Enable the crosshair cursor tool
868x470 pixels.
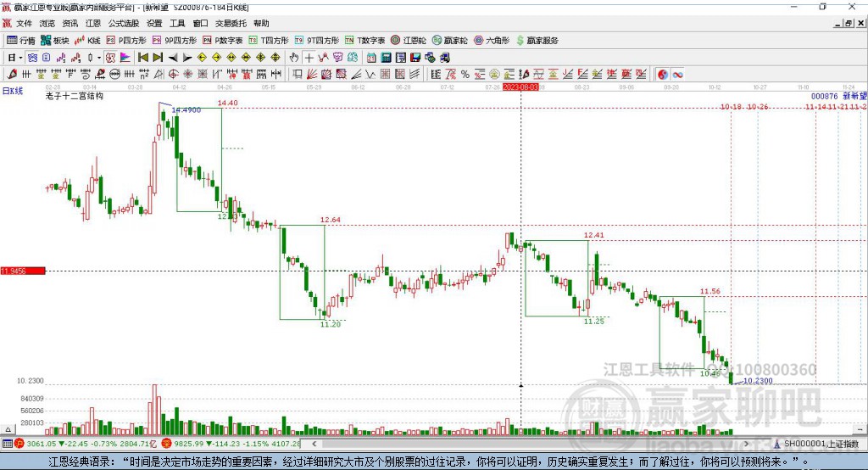pyautogui.click(x=309, y=58)
